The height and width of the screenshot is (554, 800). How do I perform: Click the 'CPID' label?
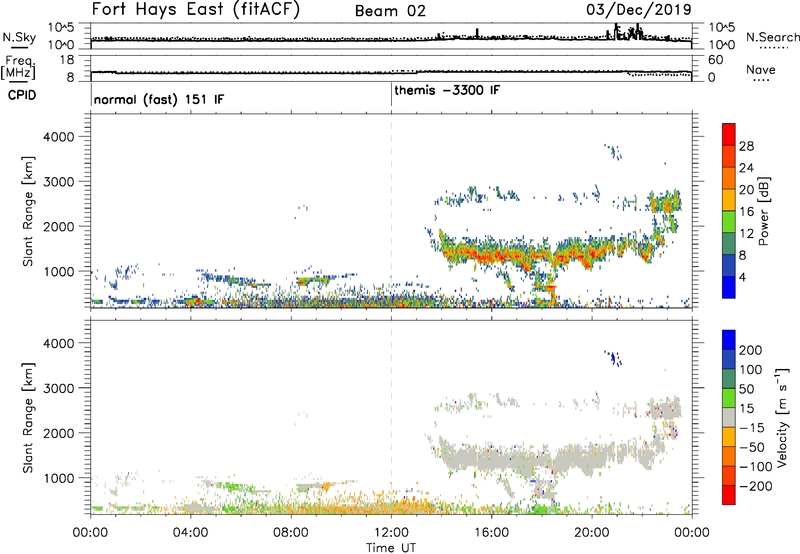[22, 95]
